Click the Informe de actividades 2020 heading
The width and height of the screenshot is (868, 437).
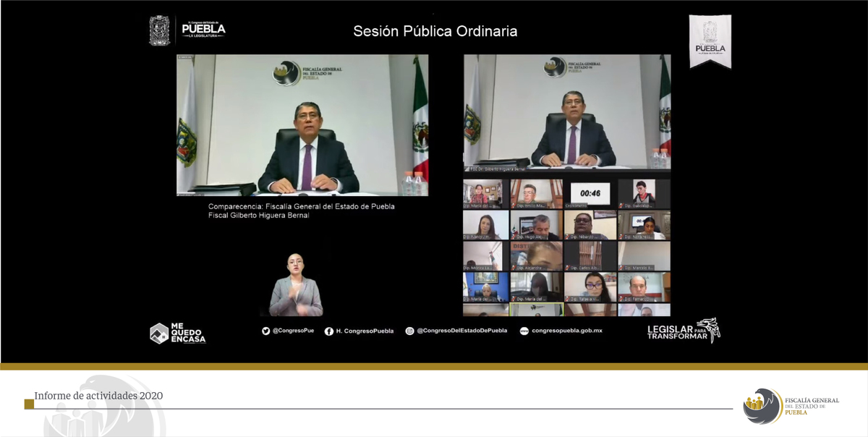[x=99, y=396]
